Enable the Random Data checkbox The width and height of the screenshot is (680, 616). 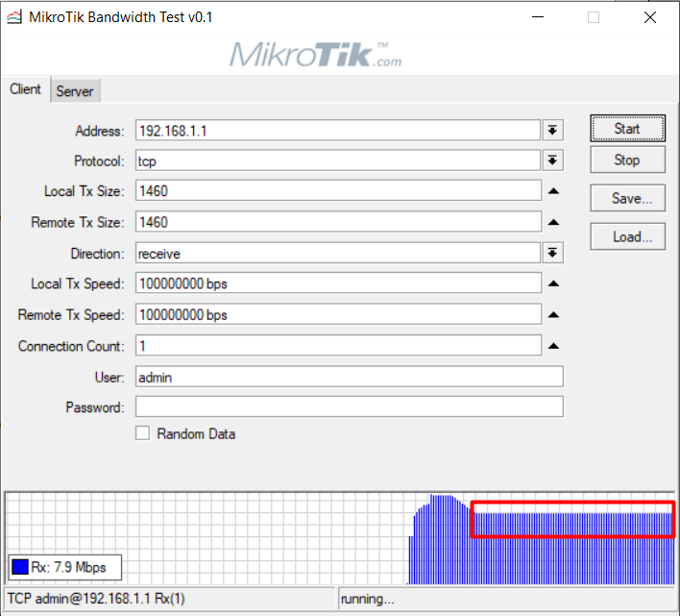pyautogui.click(x=142, y=433)
